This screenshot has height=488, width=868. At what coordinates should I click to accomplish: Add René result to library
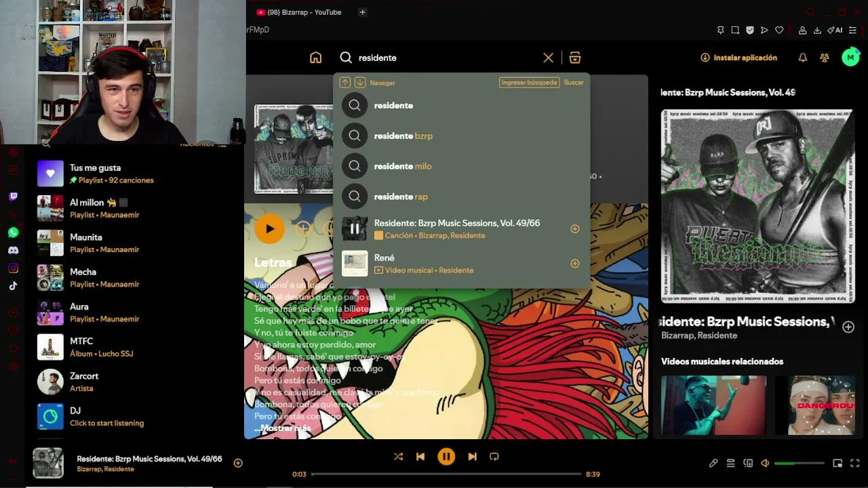575,264
